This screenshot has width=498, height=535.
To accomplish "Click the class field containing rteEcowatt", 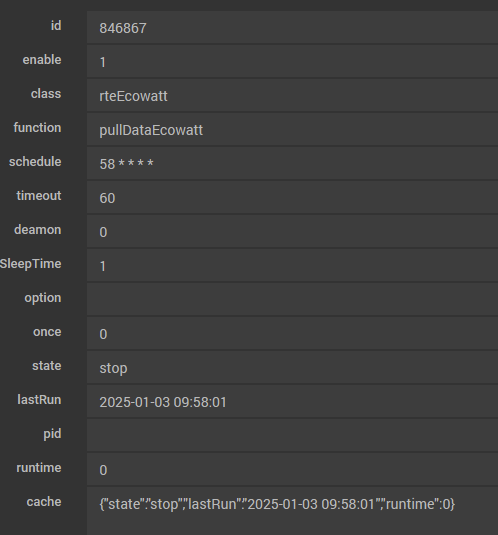I will (x=292, y=96).
